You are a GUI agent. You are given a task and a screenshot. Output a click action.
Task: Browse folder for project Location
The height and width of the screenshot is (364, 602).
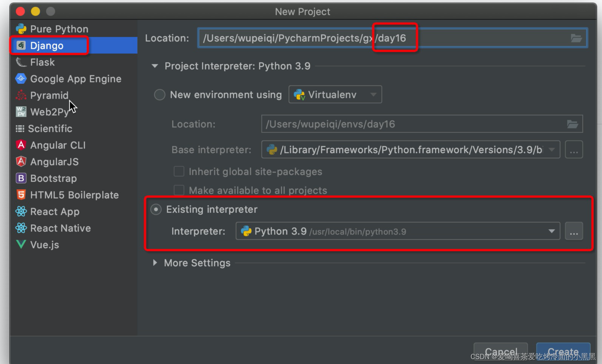pyautogui.click(x=576, y=38)
